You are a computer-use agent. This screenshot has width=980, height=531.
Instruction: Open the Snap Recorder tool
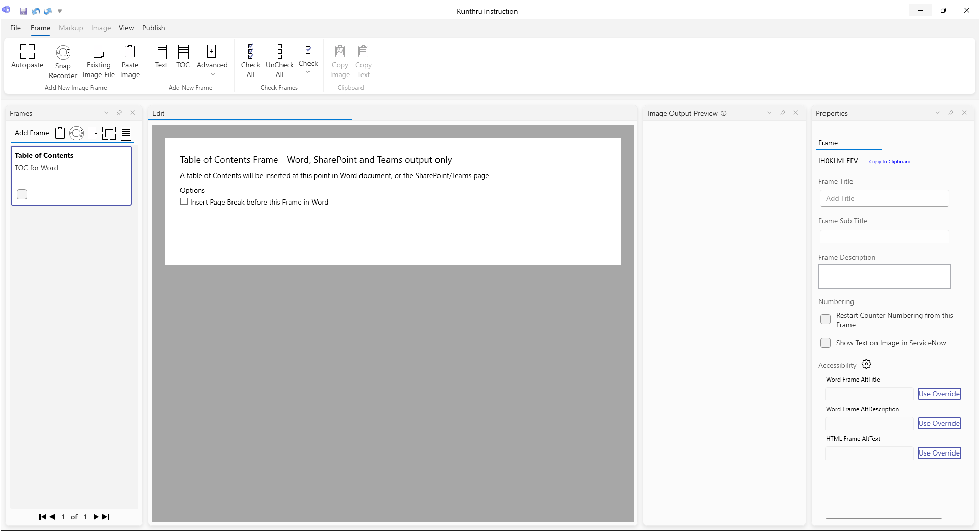(x=63, y=53)
